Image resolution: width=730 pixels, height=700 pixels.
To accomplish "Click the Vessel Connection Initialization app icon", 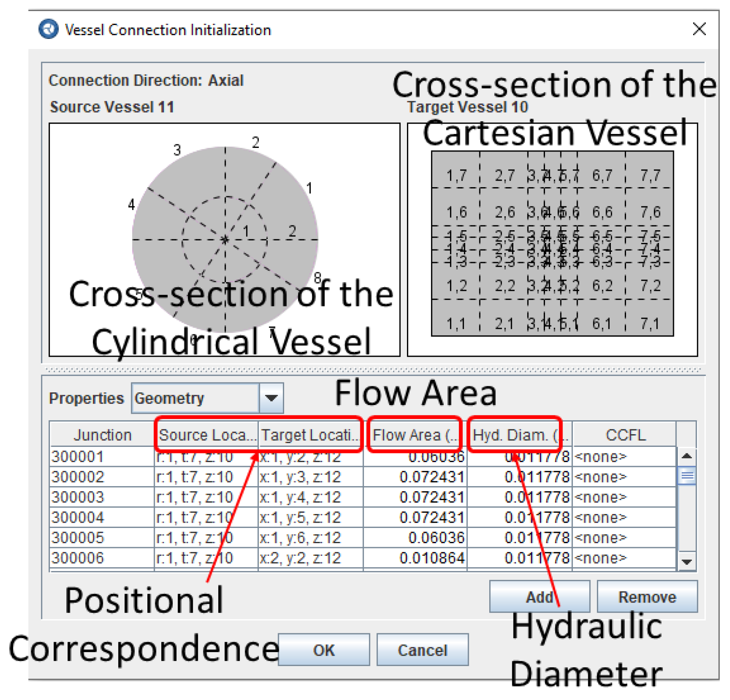I will coord(48,29).
